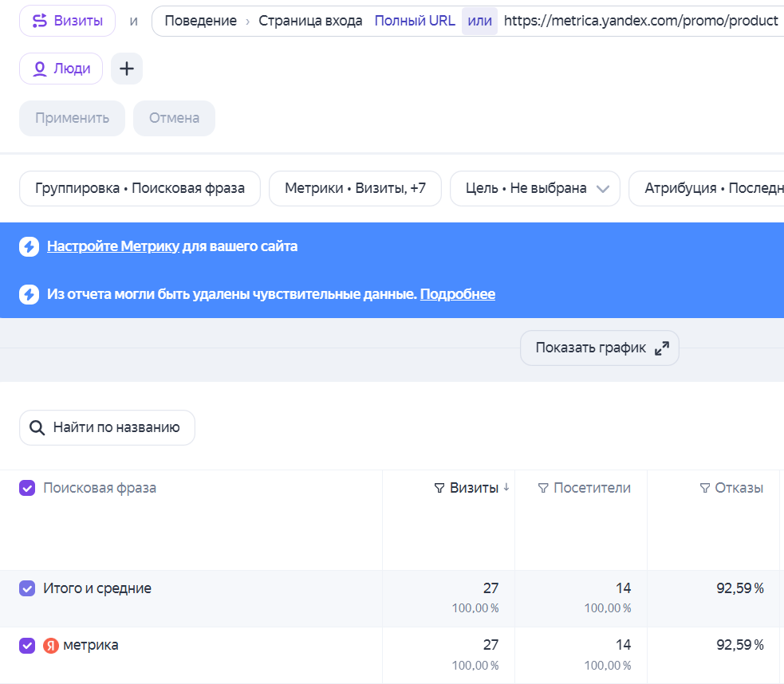Click lightning icon beside Настройте Метрику
Screen dimensions: 784x684
(x=29, y=246)
